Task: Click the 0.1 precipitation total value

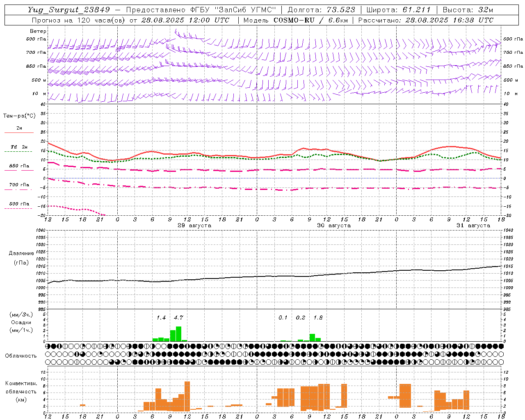Action: coord(283,317)
